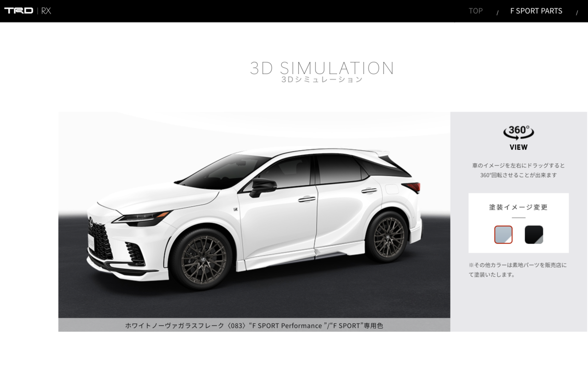The width and height of the screenshot is (588, 368).
Task: Click the 塗装イメージ変更 label
Action: coord(518,207)
